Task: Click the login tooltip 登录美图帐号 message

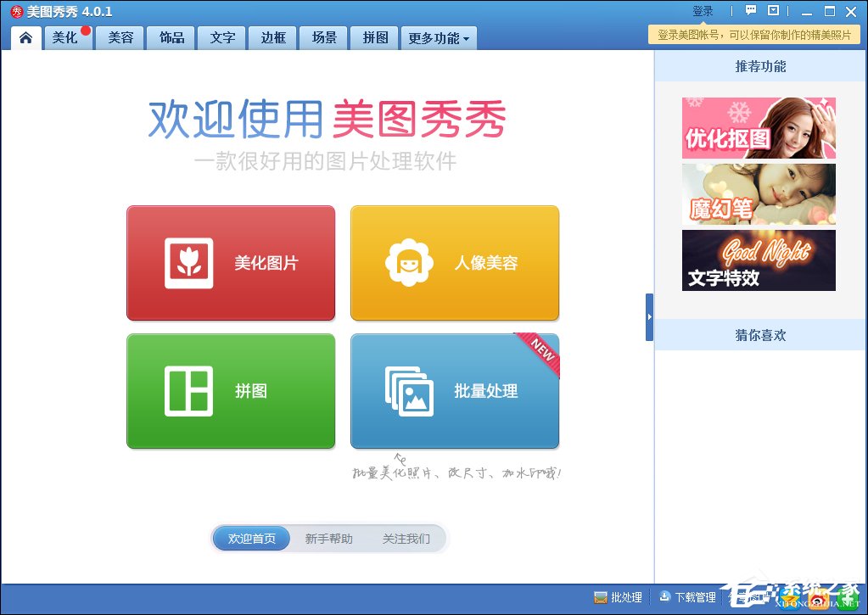Action: [x=754, y=35]
